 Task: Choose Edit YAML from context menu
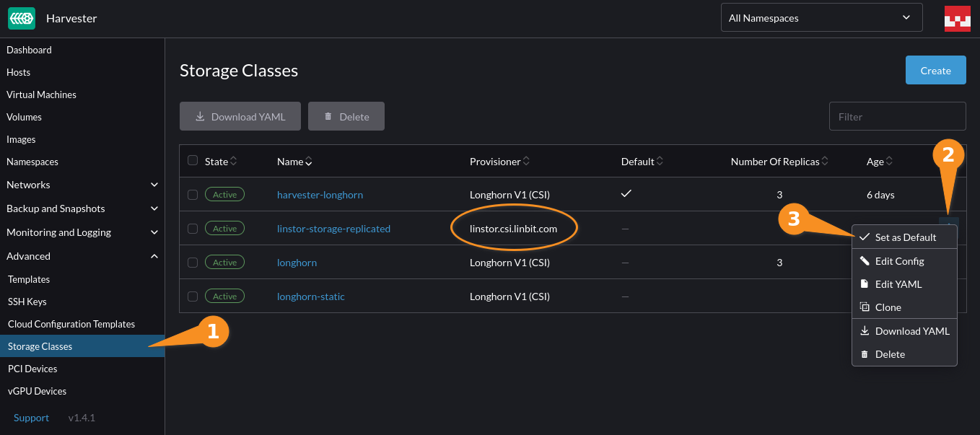pyautogui.click(x=904, y=284)
